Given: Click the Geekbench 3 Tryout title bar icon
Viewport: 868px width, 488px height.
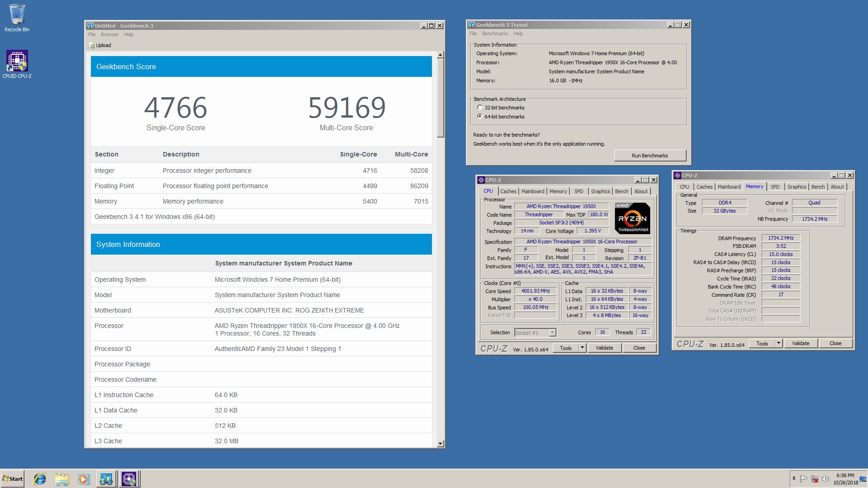Looking at the screenshot, I should [x=472, y=25].
